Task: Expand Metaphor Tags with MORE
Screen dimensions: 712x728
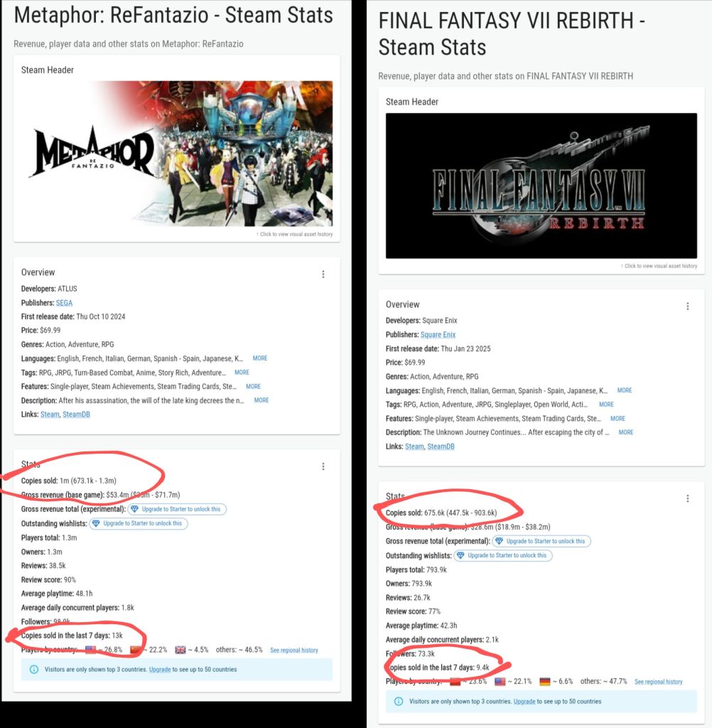Action: click(242, 373)
